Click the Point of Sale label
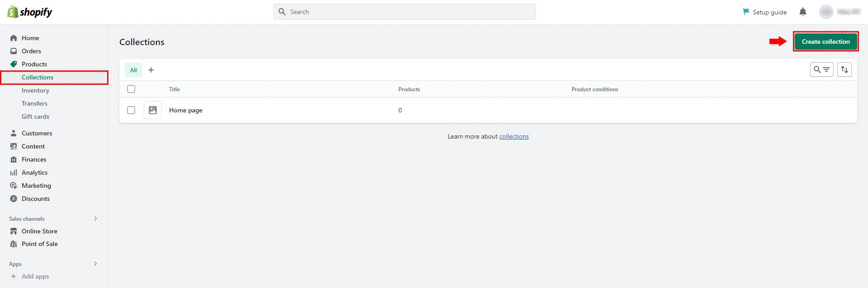868x288 pixels. (x=40, y=244)
